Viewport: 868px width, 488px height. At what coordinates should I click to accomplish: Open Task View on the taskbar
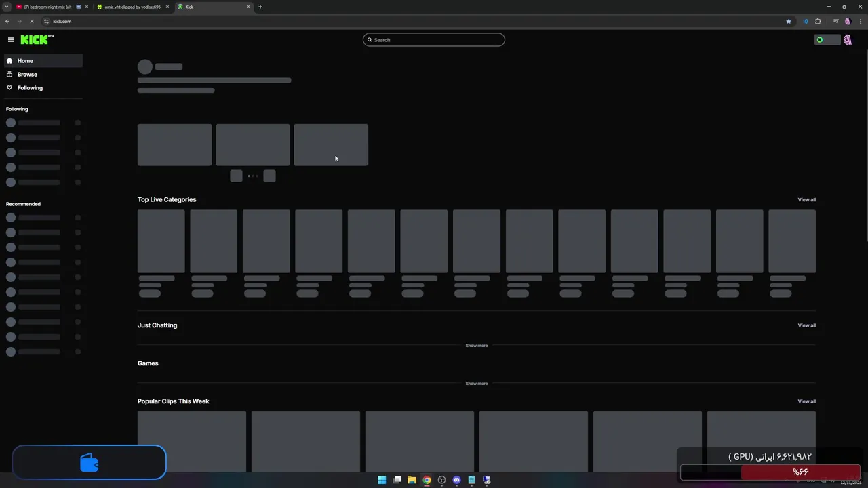pyautogui.click(x=397, y=480)
